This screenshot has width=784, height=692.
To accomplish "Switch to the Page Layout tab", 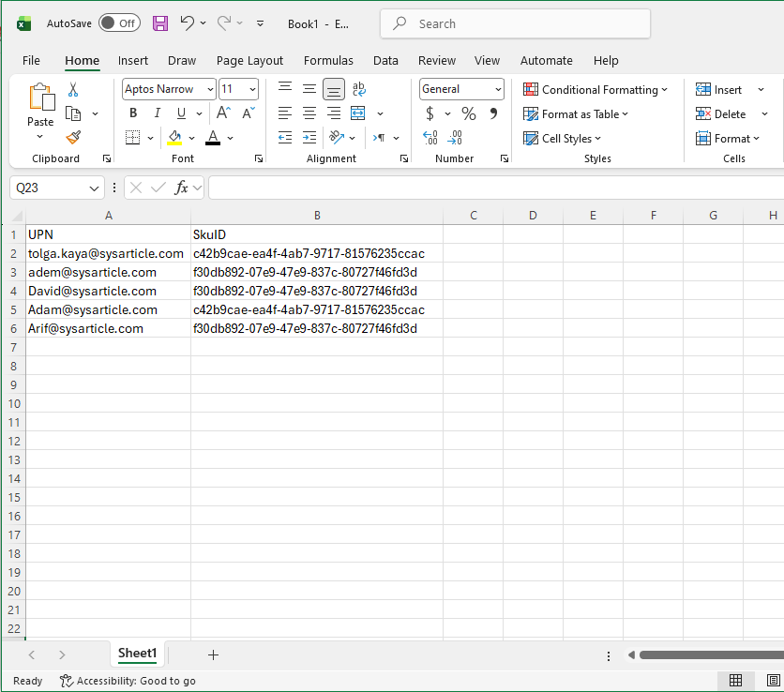I will [x=249, y=61].
